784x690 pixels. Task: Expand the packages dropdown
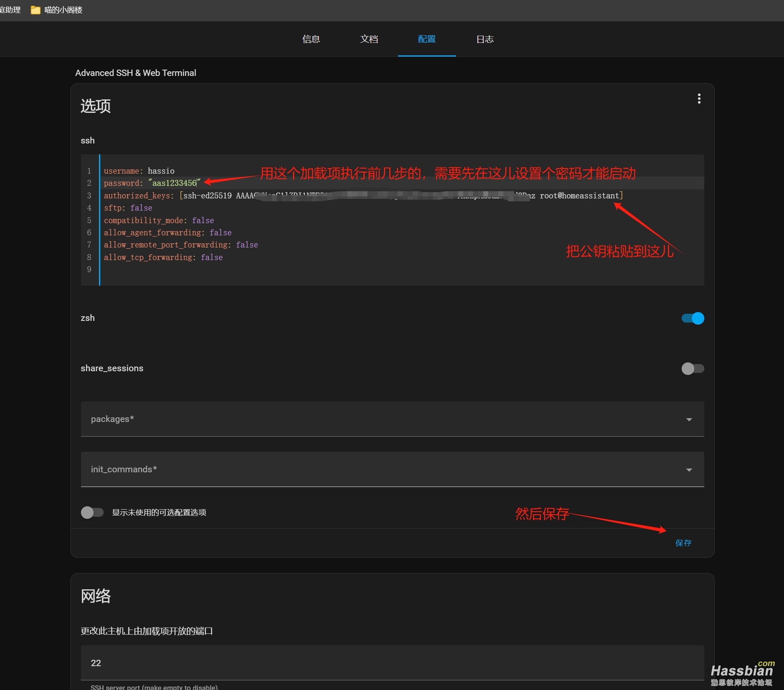tap(392, 419)
